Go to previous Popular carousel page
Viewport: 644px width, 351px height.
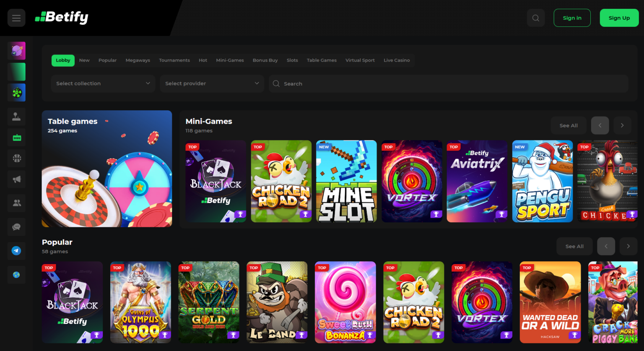pos(606,246)
